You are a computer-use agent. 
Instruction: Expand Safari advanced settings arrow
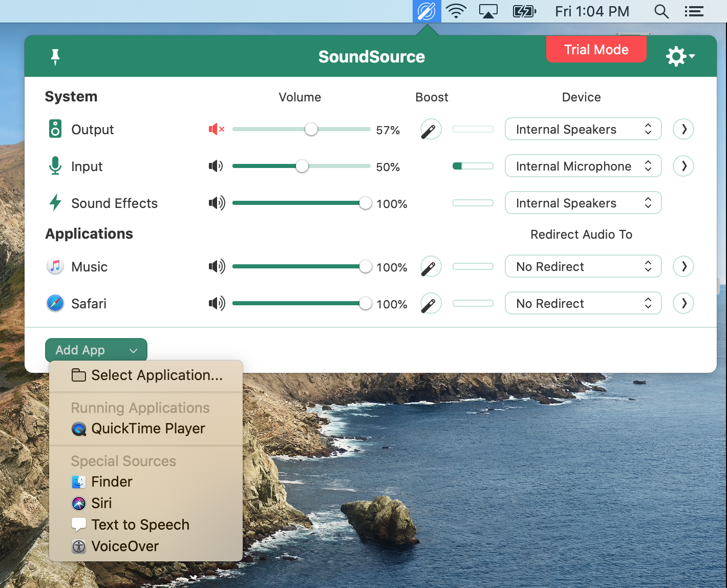tap(683, 303)
